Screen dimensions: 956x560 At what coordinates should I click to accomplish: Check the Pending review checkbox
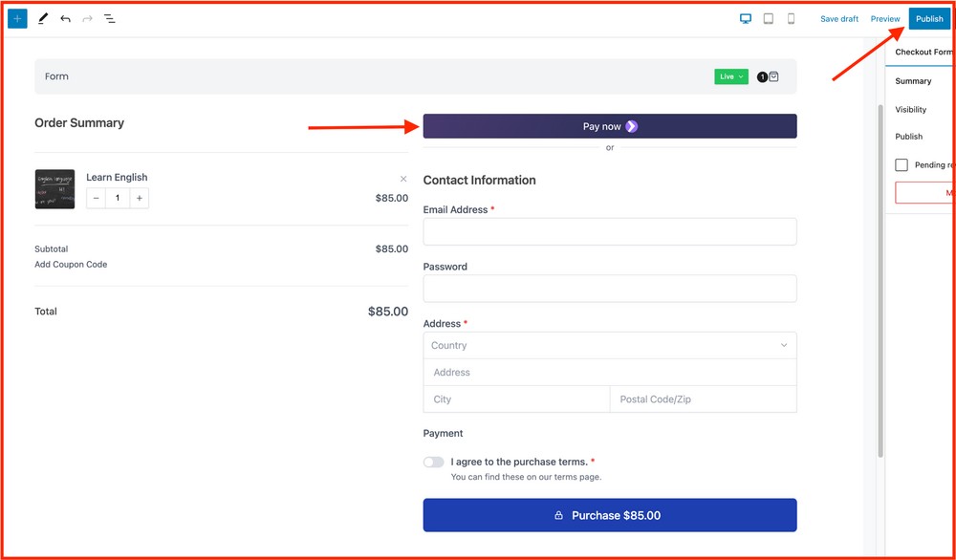tap(900, 164)
